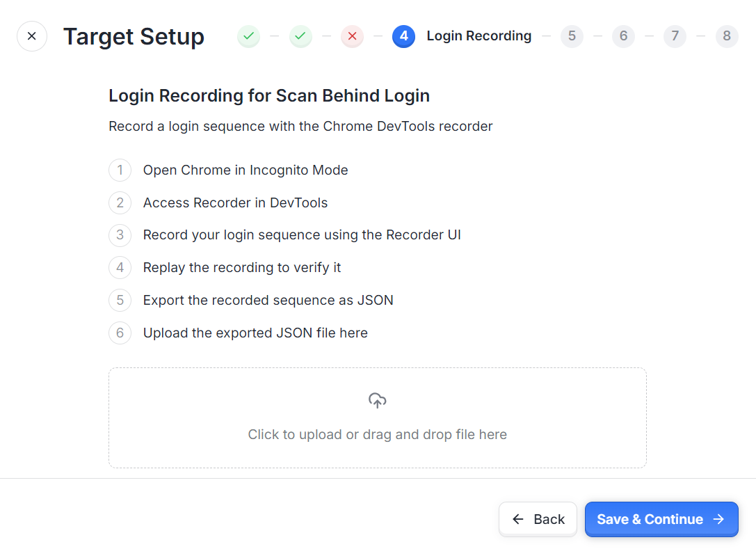Expand instruction 3 Record your login sequence
The image size is (756, 549).
302,235
